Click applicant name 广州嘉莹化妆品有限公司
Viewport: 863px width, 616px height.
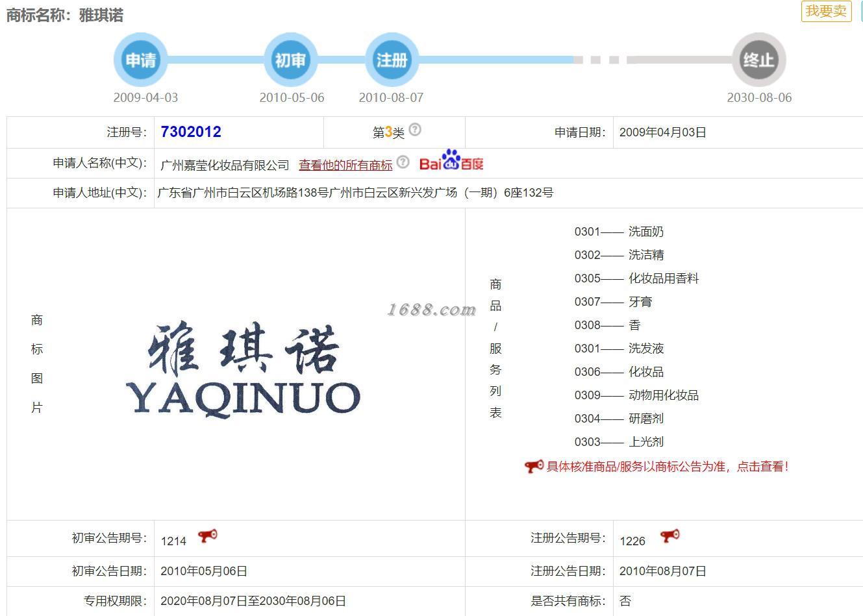tap(225, 165)
